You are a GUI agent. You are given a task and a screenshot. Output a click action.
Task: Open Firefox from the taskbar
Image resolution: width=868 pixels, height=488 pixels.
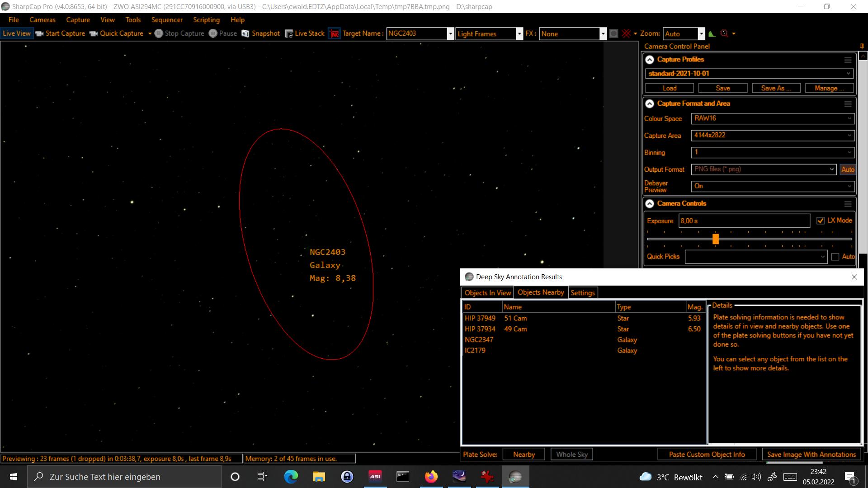tap(431, 477)
